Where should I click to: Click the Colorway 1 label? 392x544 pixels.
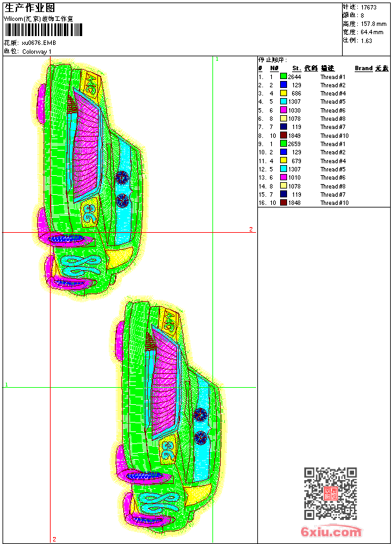37,51
